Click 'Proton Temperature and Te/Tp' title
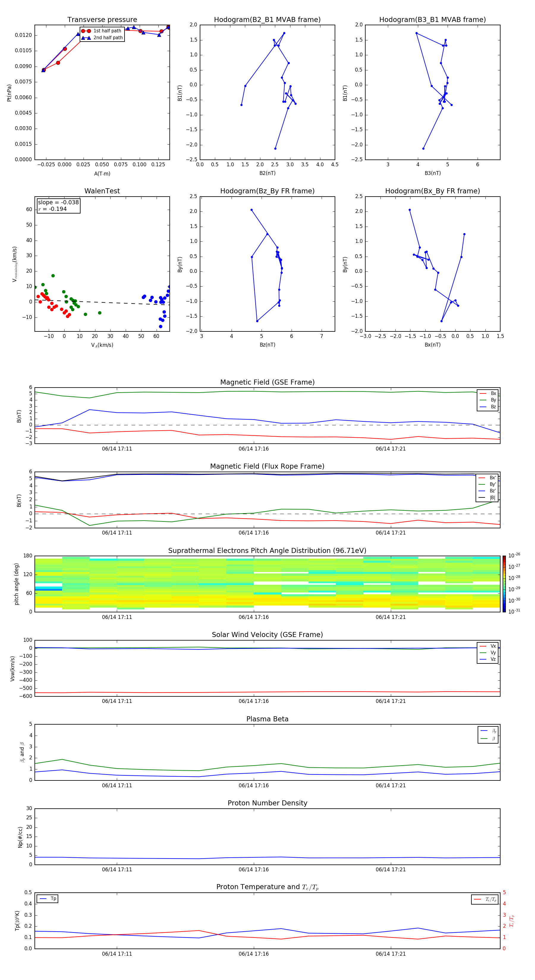 click(x=267, y=887)
